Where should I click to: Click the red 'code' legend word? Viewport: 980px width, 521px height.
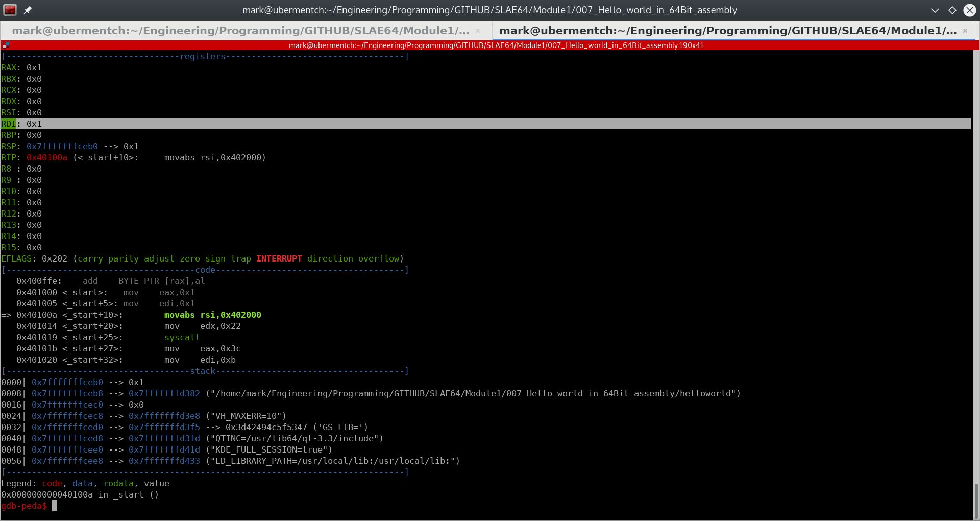point(52,483)
